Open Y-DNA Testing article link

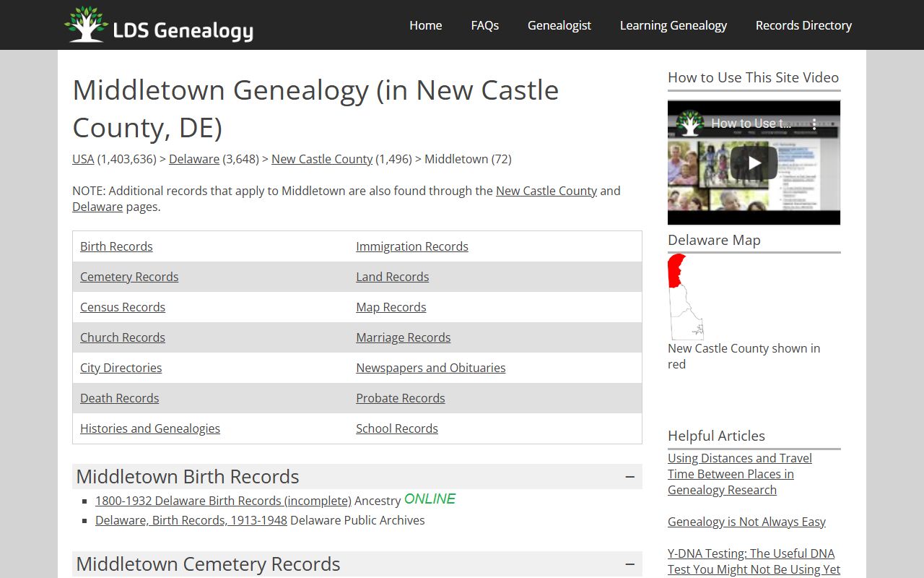click(754, 561)
